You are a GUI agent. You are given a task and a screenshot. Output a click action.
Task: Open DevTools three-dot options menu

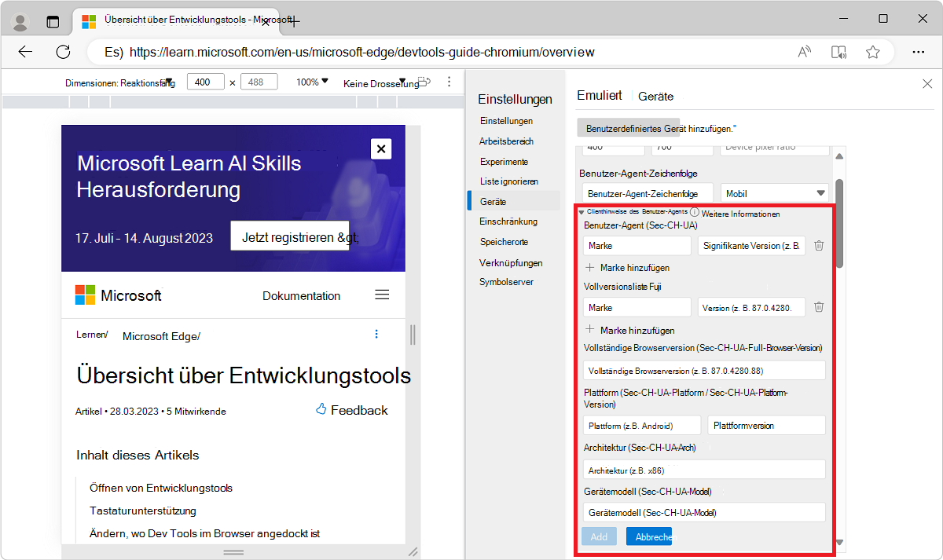pos(449,82)
